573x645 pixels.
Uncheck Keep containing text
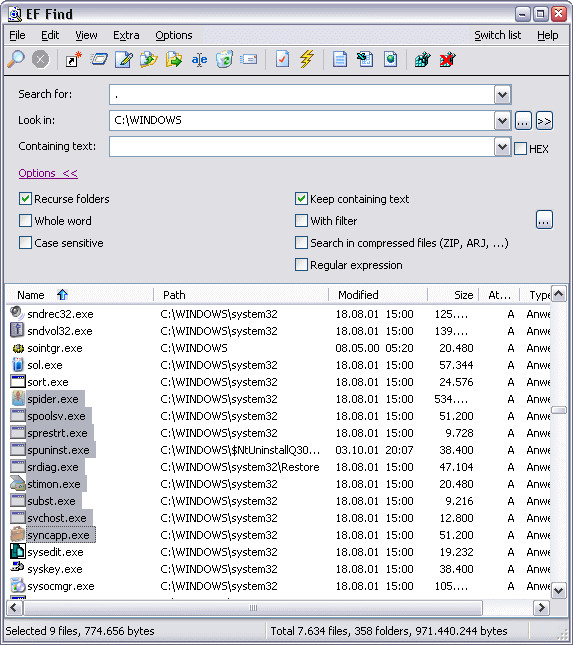click(x=301, y=199)
